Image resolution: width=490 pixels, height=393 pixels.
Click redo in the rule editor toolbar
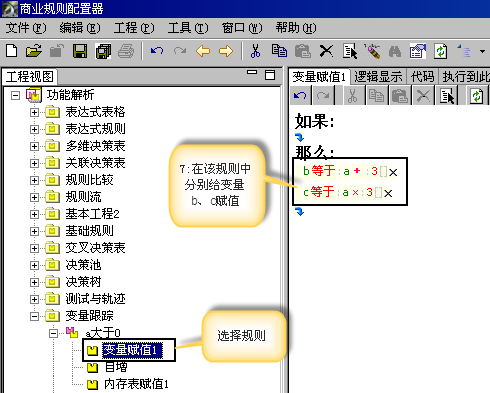323,96
